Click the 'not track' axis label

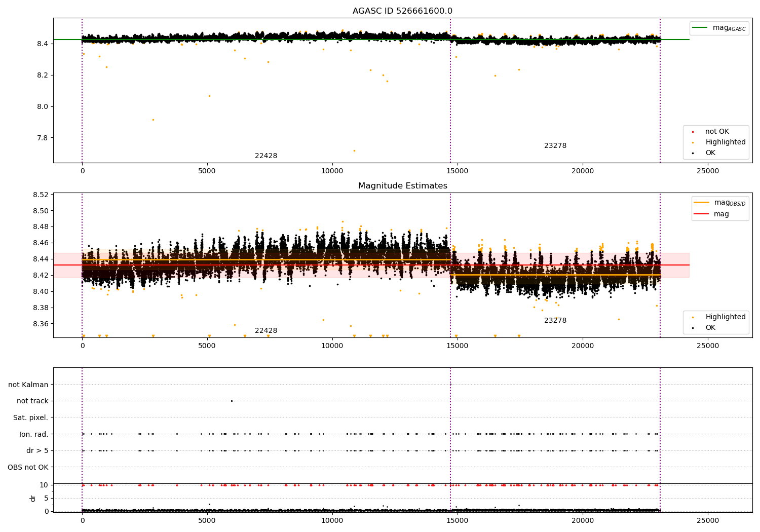(x=32, y=401)
